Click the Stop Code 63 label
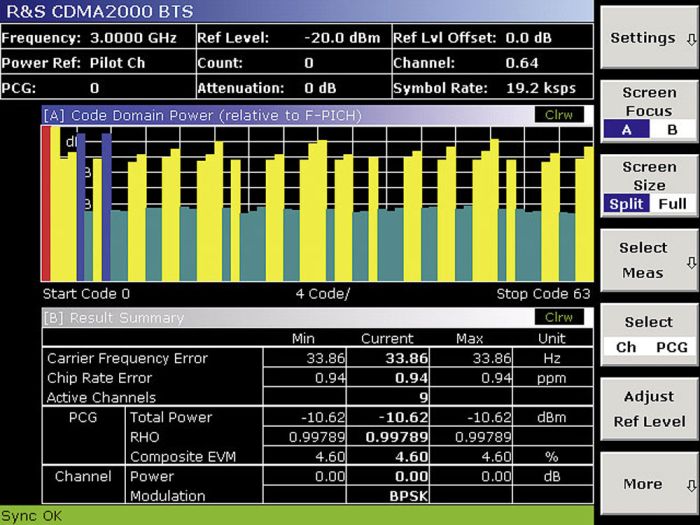700x525 pixels. point(543,294)
